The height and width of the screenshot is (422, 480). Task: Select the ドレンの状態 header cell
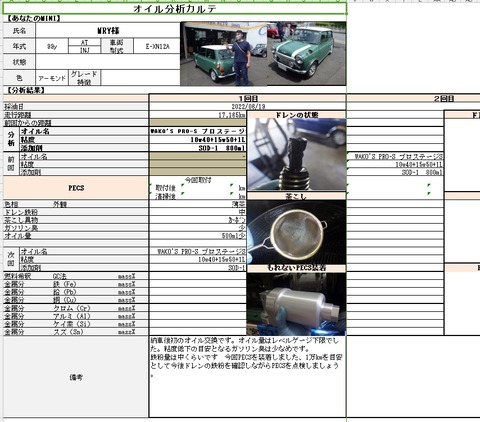[296, 115]
